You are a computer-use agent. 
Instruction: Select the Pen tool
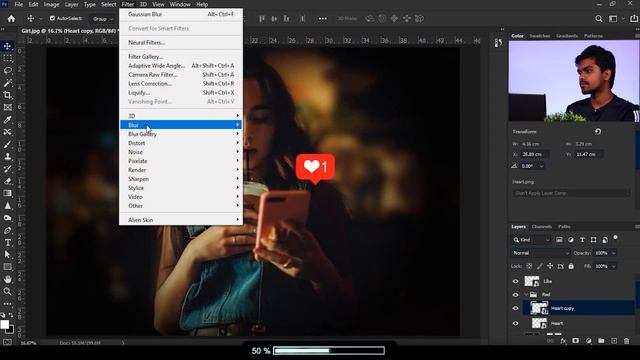7,230
